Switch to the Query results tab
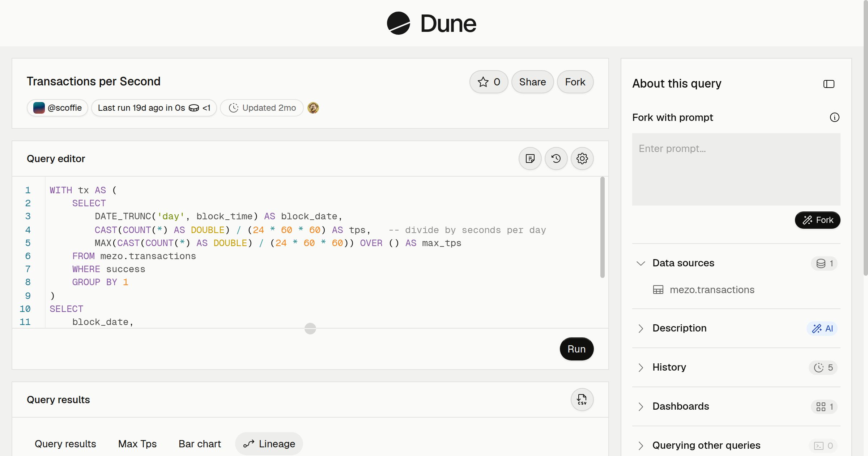 (x=65, y=444)
